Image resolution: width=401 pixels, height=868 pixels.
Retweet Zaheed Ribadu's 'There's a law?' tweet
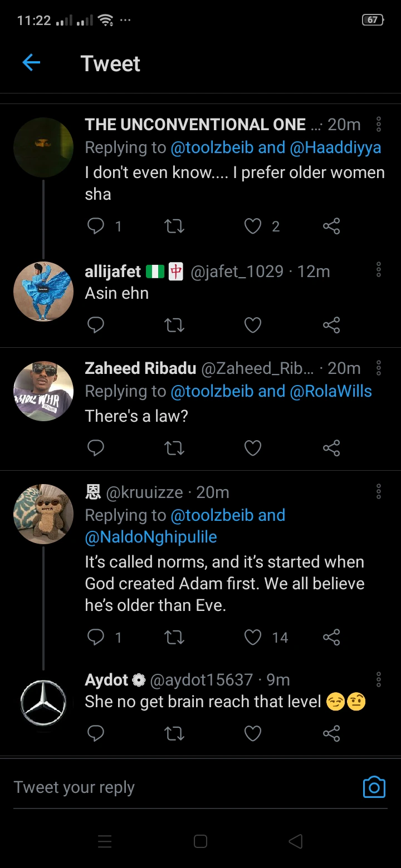tap(174, 448)
